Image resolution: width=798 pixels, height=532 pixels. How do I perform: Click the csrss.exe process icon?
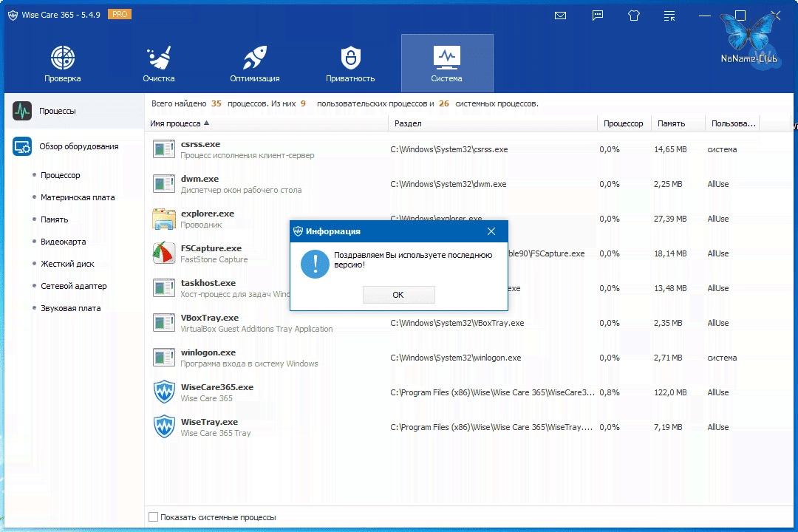coord(164,149)
